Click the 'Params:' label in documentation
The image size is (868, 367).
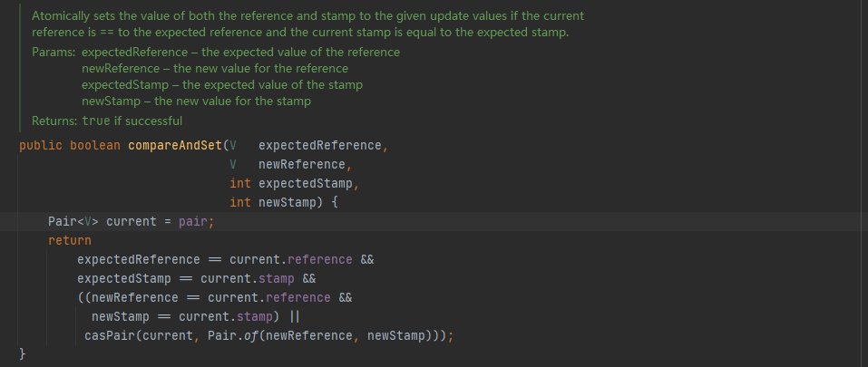54,53
